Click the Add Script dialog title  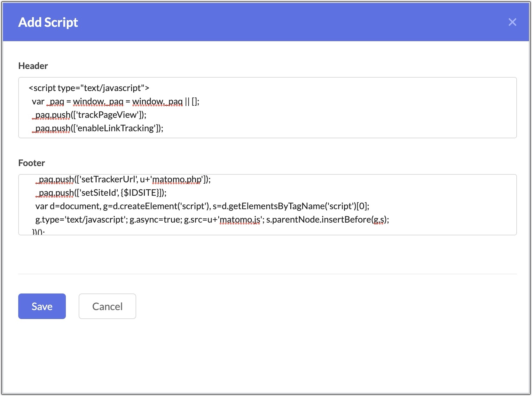coord(48,22)
